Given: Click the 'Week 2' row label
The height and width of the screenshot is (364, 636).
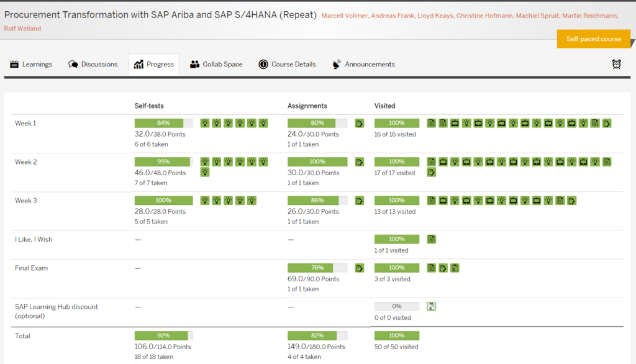Looking at the screenshot, I should [x=25, y=162].
